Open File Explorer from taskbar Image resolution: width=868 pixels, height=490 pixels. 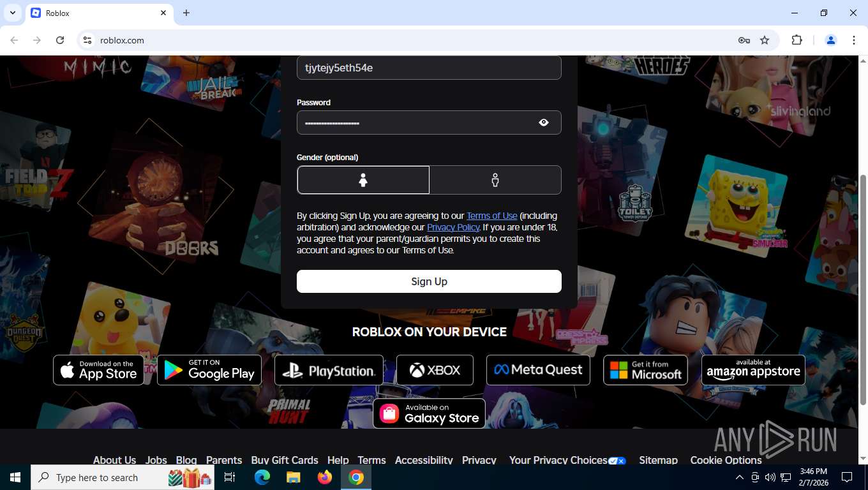[x=294, y=477]
